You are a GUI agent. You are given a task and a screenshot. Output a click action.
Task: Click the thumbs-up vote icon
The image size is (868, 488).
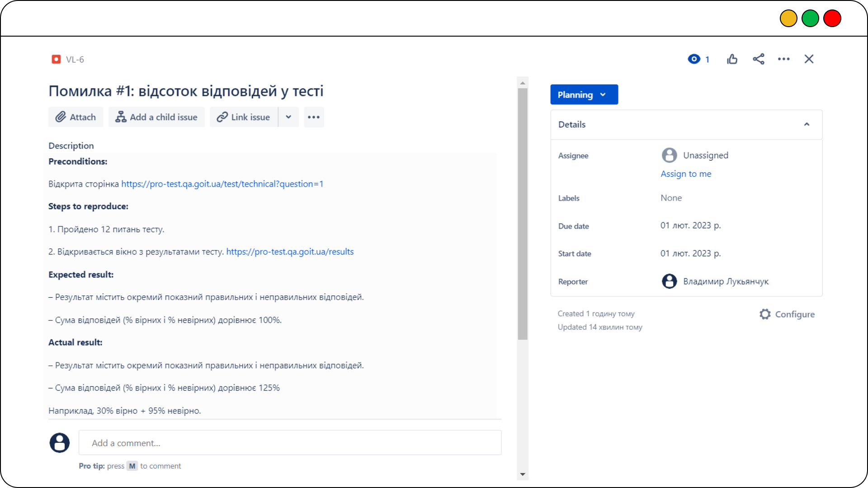coord(732,59)
